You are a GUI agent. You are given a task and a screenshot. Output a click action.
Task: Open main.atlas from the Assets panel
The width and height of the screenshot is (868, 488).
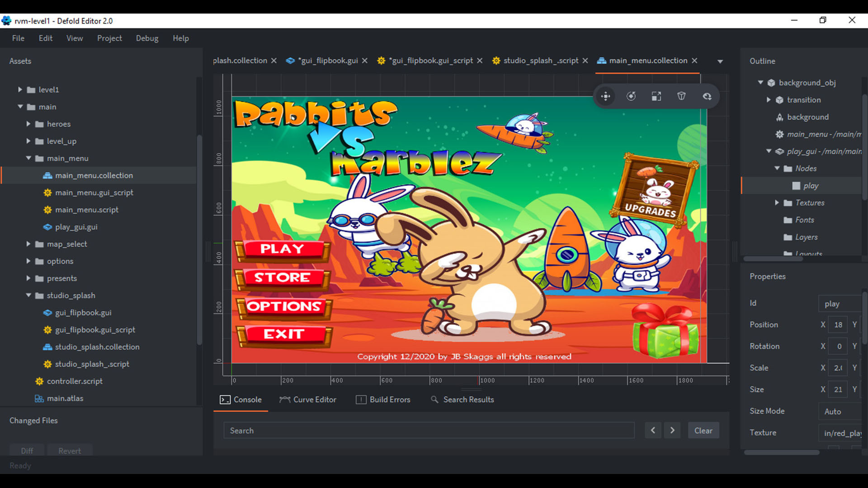point(65,398)
